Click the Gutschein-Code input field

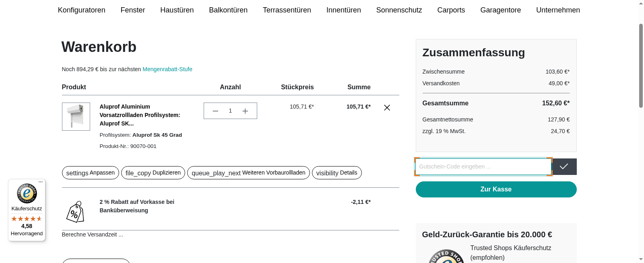tap(483, 166)
